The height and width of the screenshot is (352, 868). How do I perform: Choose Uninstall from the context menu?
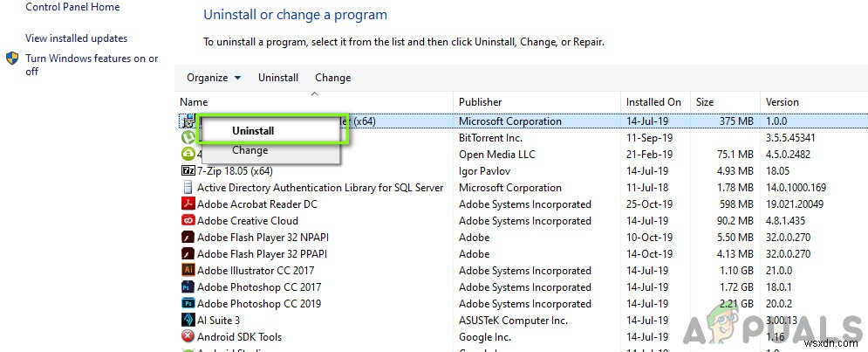[x=253, y=131]
